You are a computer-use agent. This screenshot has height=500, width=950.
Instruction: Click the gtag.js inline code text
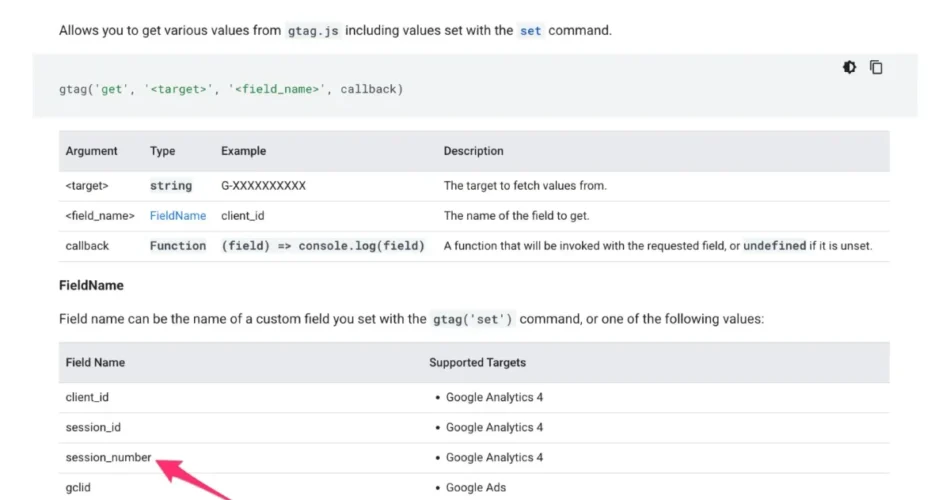(x=313, y=30)
